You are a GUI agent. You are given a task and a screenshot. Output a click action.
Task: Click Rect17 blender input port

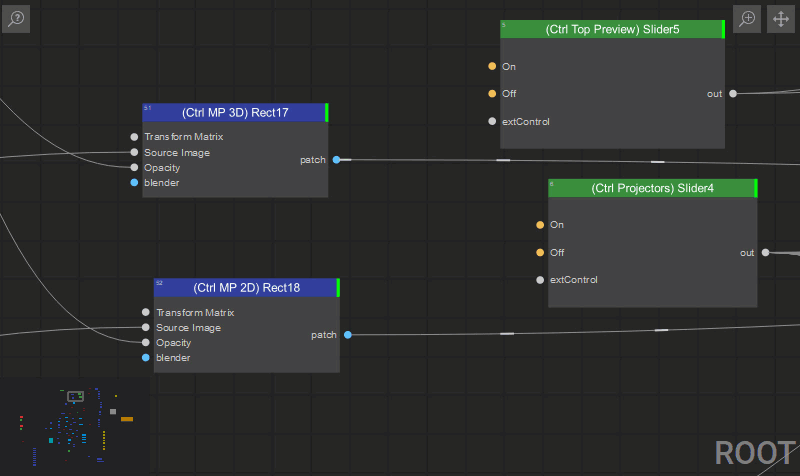point(134,182)
